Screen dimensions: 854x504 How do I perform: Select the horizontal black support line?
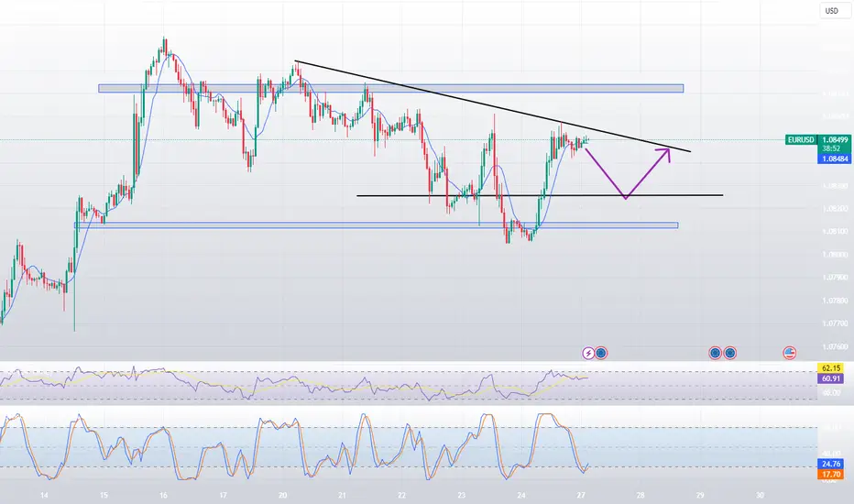point(540,195)
